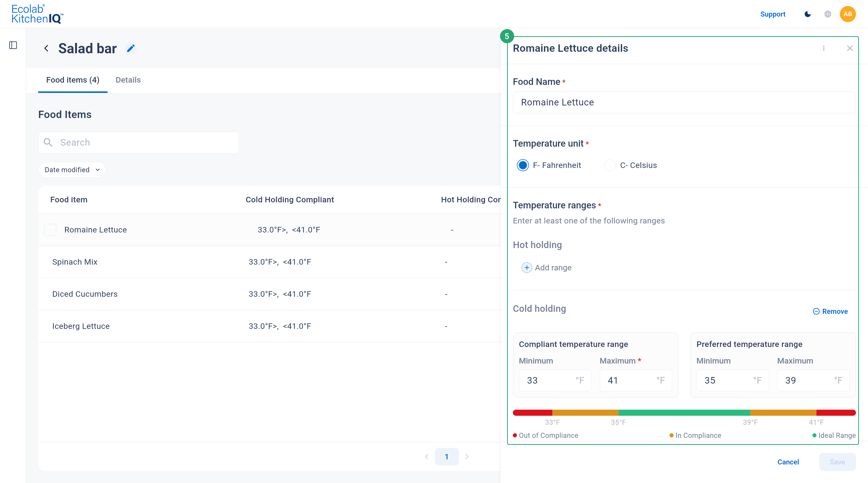Viewport: 868px width, 483px height.
Task: Focus the food items Search field
Action: point(139,142)
